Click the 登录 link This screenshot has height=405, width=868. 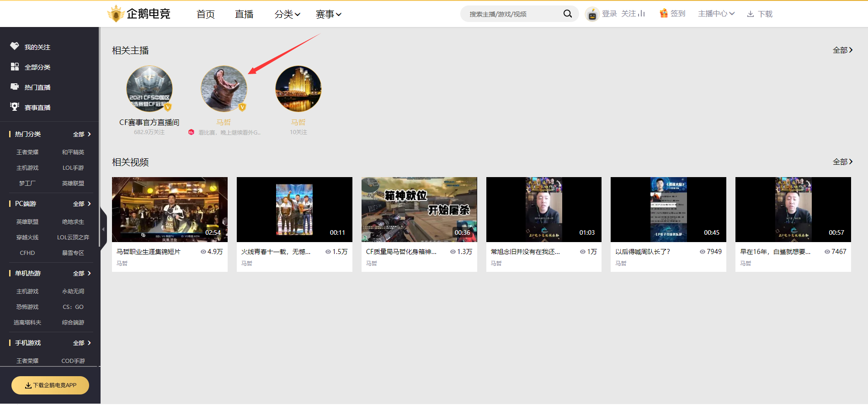click(609, 14)
